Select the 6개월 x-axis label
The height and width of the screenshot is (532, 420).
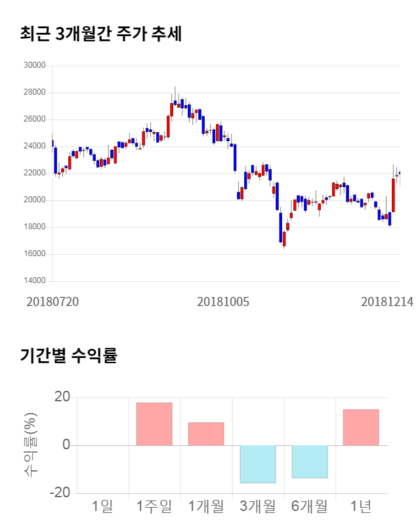point(310,506)
